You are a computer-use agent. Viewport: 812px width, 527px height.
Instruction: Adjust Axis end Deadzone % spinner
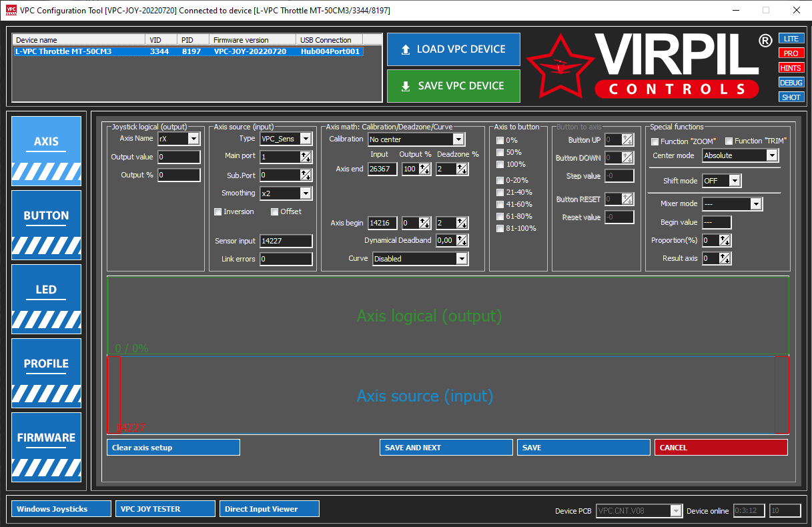pos(462,169)
